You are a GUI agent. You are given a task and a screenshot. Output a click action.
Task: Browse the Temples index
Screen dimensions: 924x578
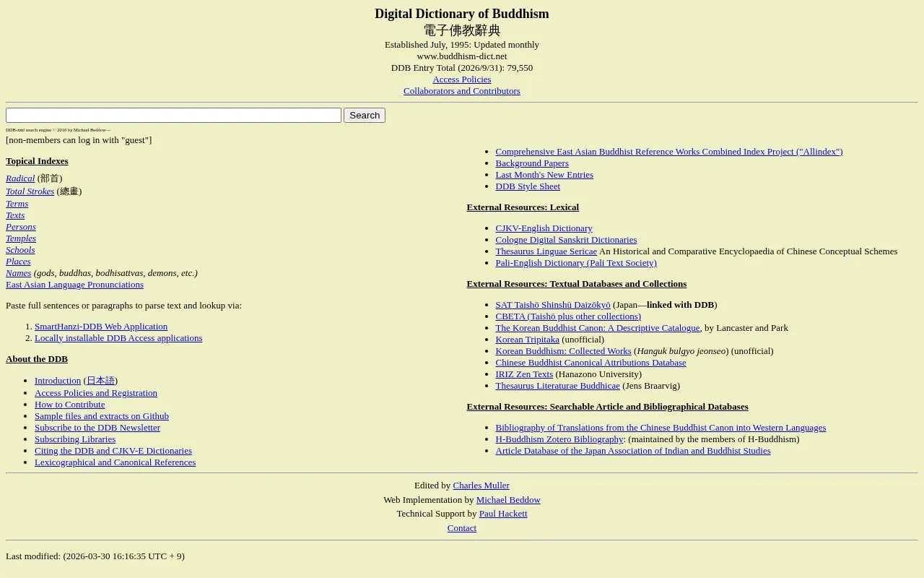point(21,238)
